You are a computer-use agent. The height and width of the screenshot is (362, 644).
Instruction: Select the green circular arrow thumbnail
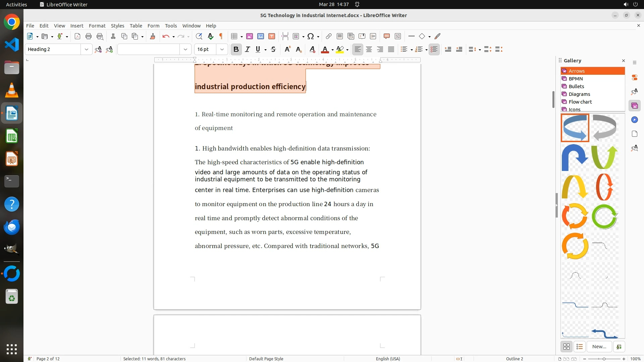pyautogui.click(x=604, y=217)
